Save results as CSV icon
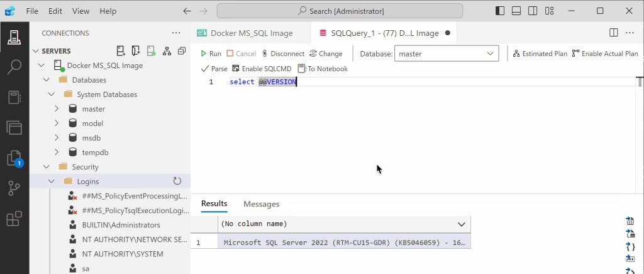 630,221
